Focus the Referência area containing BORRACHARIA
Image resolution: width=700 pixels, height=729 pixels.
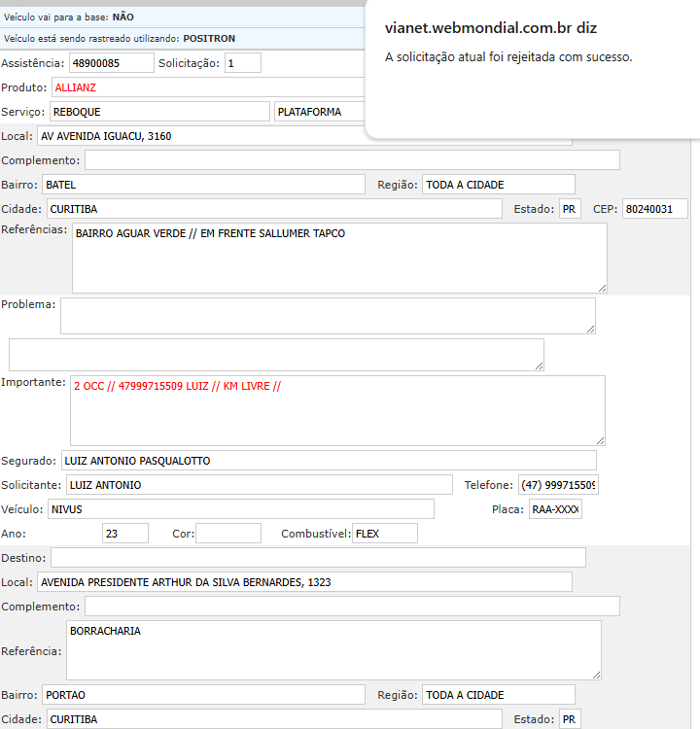[x=333, y=650]
